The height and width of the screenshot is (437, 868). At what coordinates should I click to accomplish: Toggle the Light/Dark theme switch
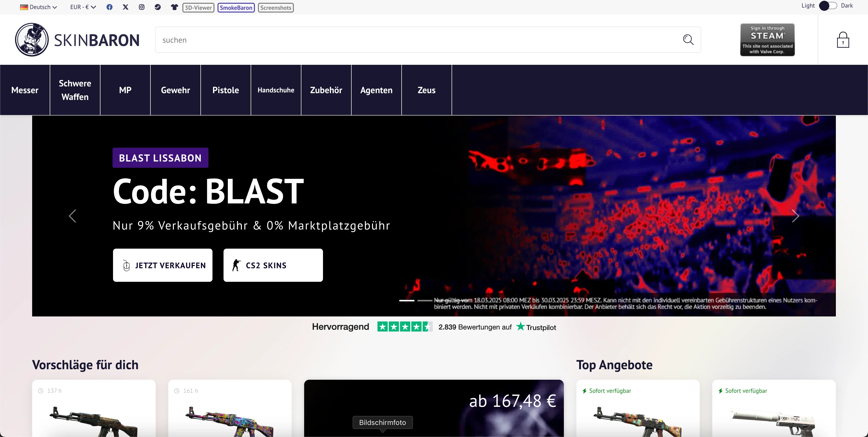coord(828,6)
